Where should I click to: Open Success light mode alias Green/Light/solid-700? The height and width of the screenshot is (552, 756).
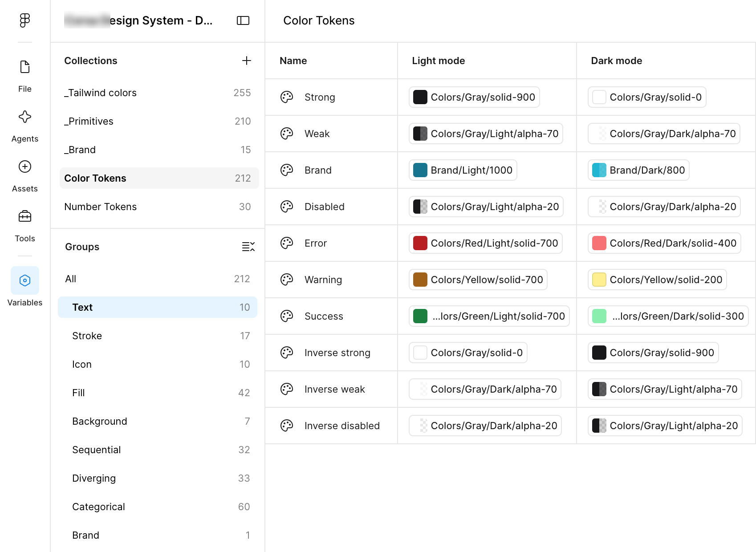click(x=489, y=316)
